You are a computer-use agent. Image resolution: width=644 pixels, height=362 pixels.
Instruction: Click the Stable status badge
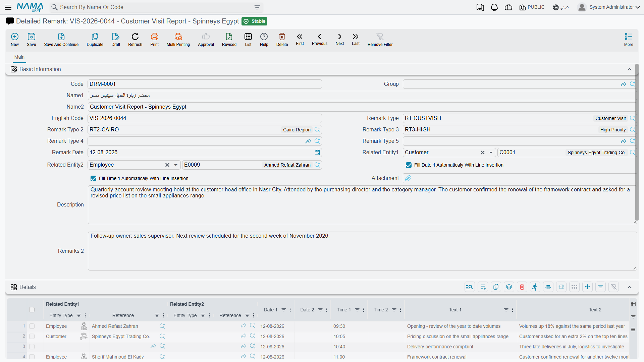255,21
